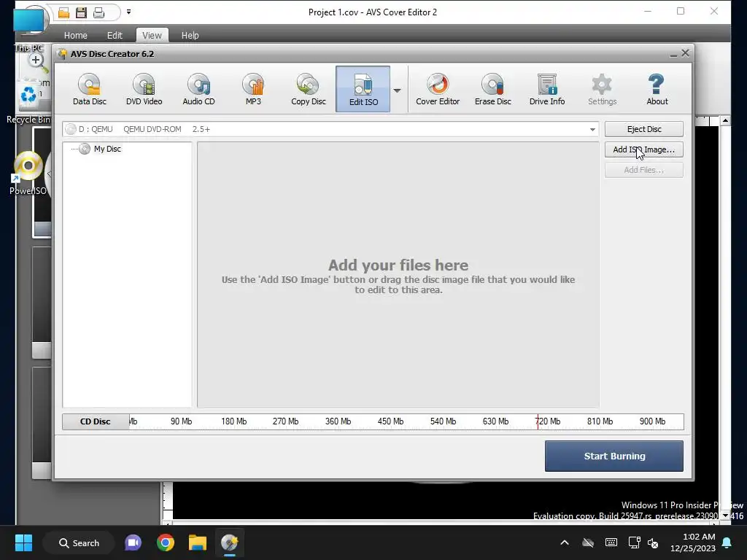747x560 pixels.
Task: Open the Erase Disc tool
Action: pos(492,89)
